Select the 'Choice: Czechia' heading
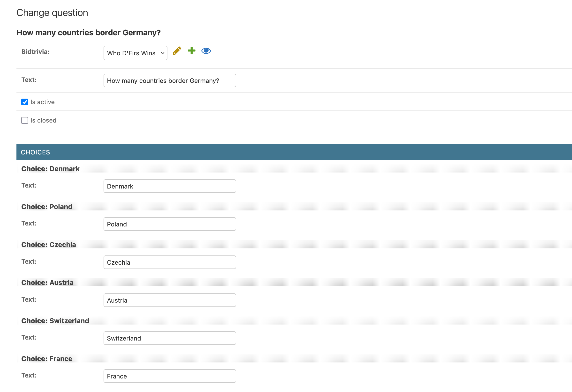572x392 pixels. [48, 245]
